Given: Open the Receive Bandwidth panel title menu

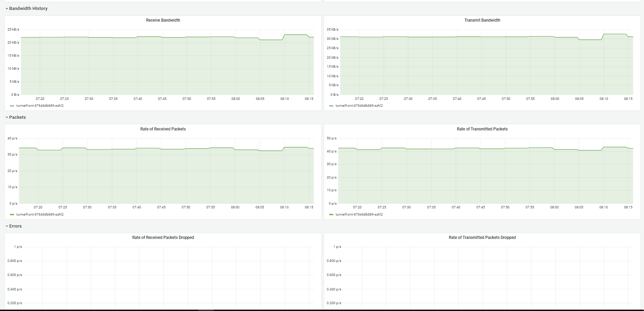Looking at the screenshot, I should [163, 20].
